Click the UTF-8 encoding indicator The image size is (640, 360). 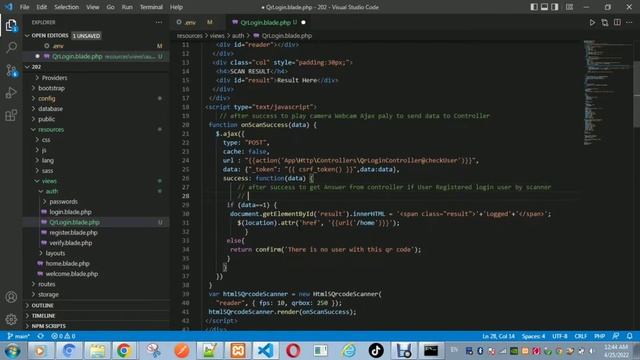click(560, 336)
